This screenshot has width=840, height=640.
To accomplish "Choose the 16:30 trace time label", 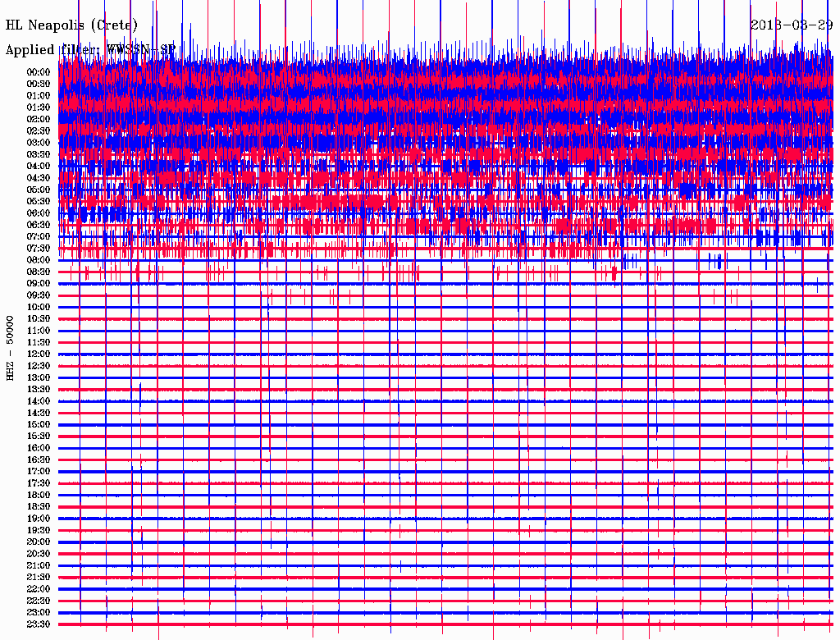I will tap(39, 460).
